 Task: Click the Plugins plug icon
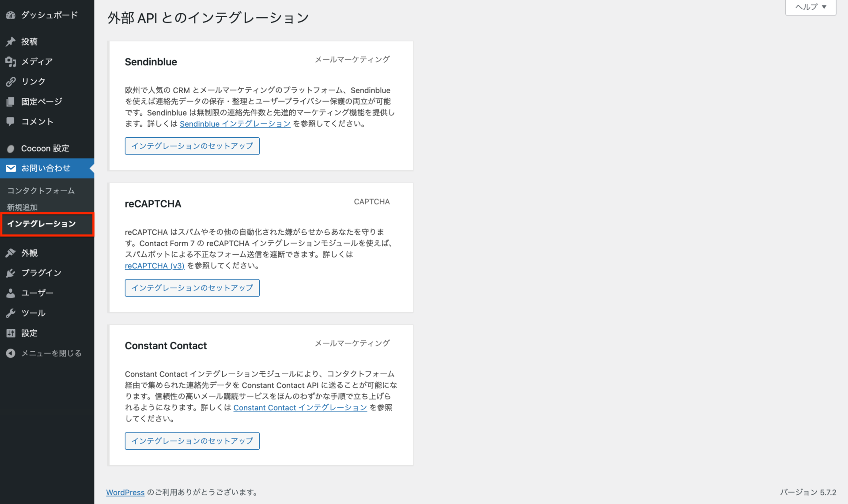(x=11, y=273)
